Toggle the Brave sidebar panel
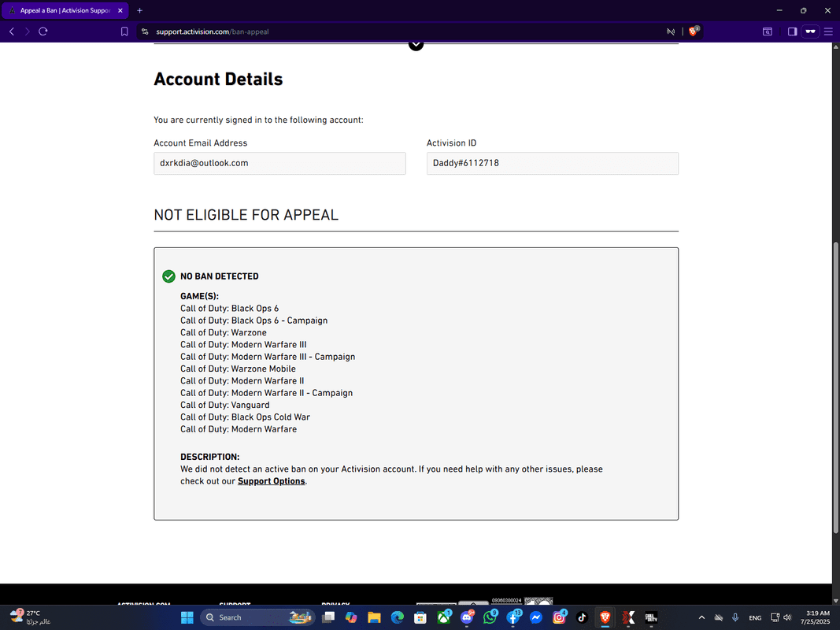Viewport: 840px width, 630px height. pyautogui.click(x=792, y=31)
